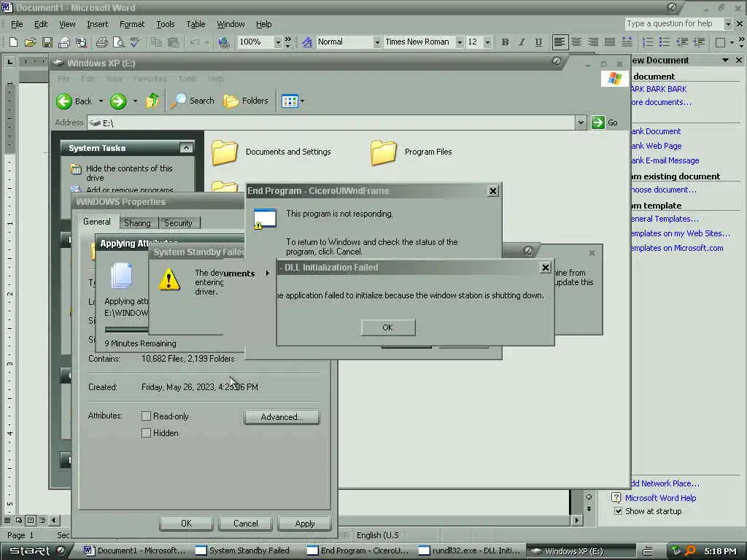This screenshot has height=560, width=747.
Task: Switch to the Security tab in Properties
Action: click(178, 223)
